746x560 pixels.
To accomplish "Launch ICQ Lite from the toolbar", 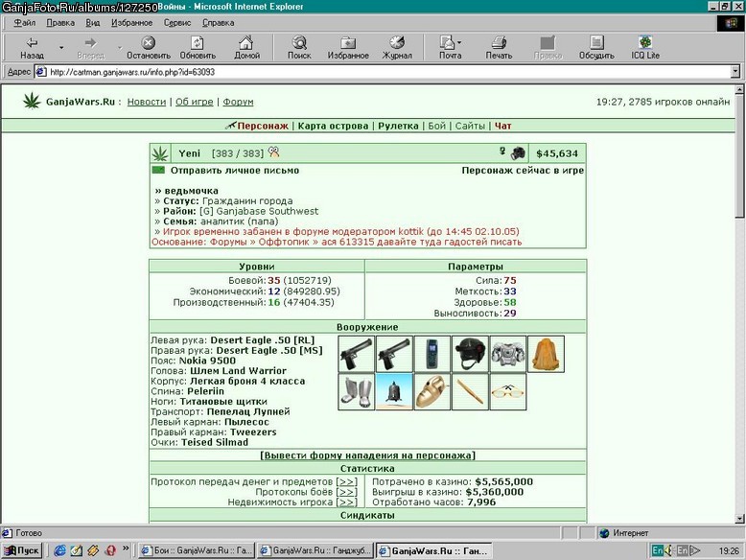I will (645, 47).
